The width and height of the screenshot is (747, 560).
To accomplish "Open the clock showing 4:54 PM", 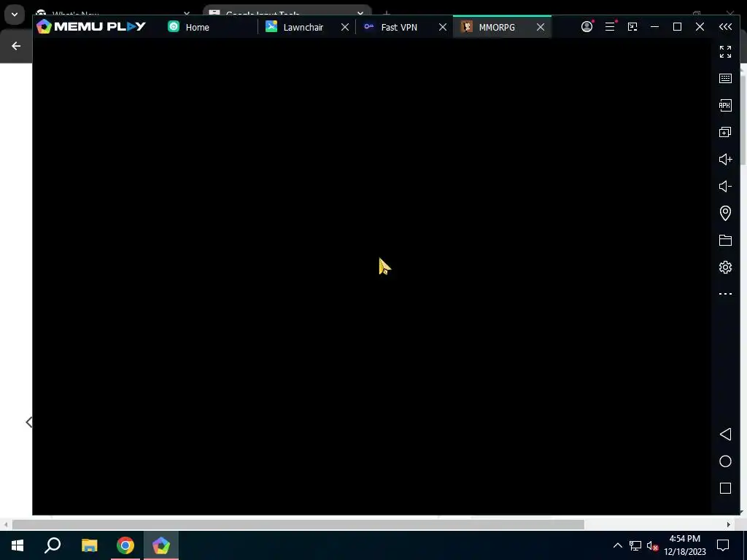I will (x=684, y=545).
